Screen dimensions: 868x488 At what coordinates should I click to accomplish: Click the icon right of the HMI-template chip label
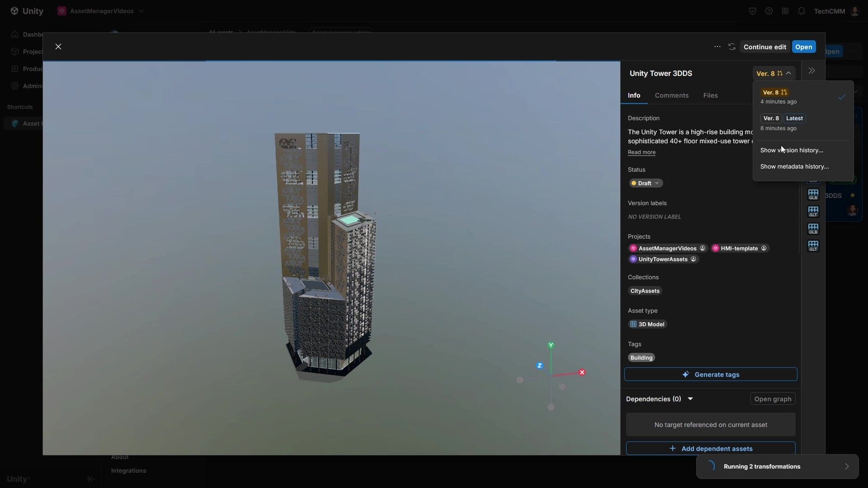pos(764,248)
